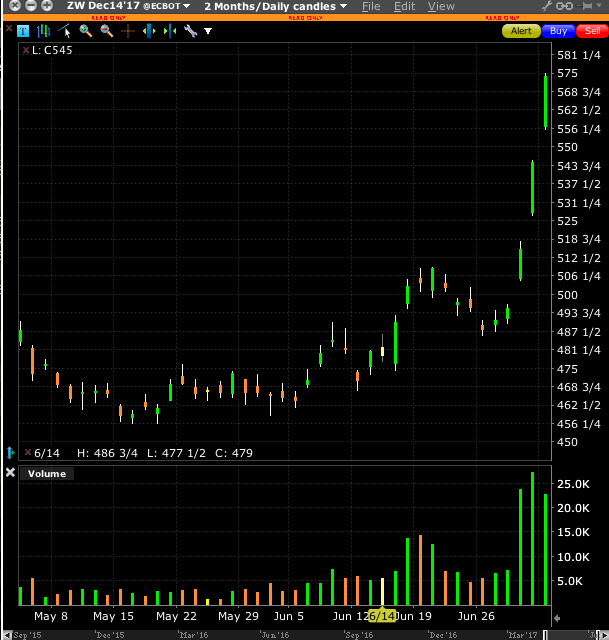This screenshot has width=609, height=640.
Task: Expand the toolbar overflow white arrow
Action: [x=208, y=31]
